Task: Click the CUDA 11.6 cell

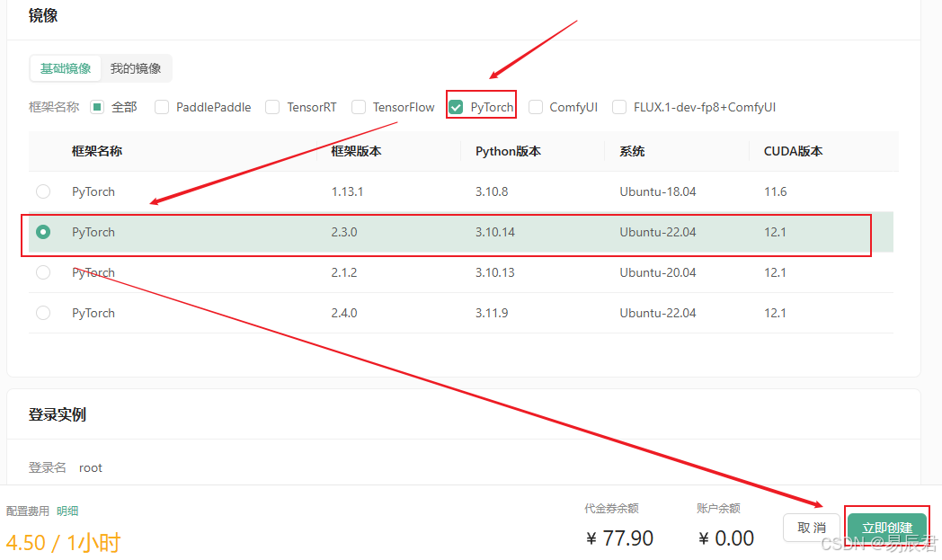Action: [x=775, y=191]
